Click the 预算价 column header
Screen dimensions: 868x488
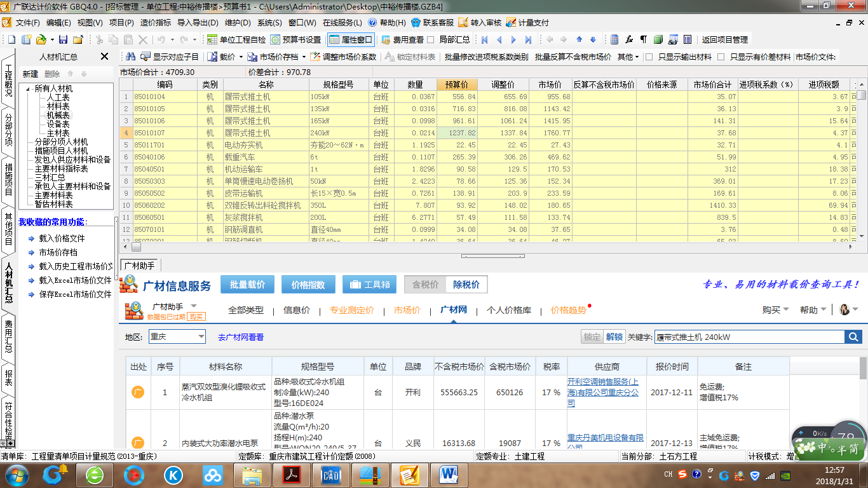457,85
